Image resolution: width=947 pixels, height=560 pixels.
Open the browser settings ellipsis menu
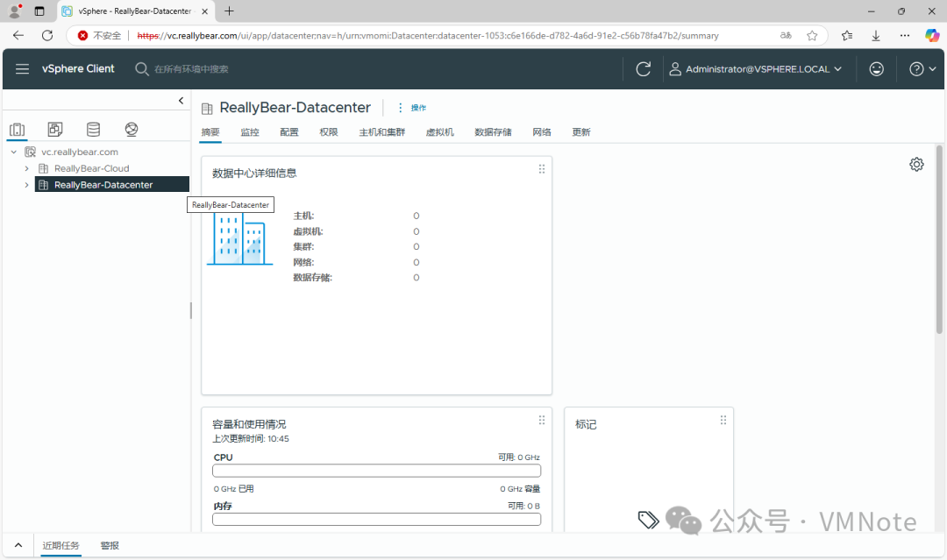[905, 36]
